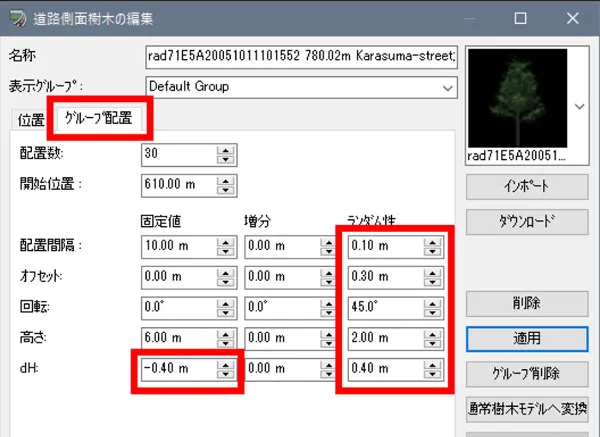The image size is (600, 437).
Task: Click the グループ削除 button
Action: coord(527,374)
